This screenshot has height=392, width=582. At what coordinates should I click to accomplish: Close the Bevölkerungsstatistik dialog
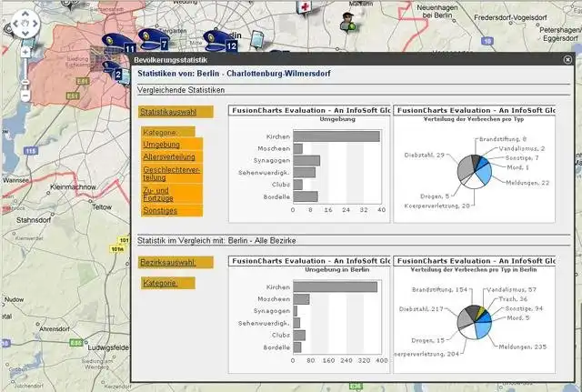[567, 59]
